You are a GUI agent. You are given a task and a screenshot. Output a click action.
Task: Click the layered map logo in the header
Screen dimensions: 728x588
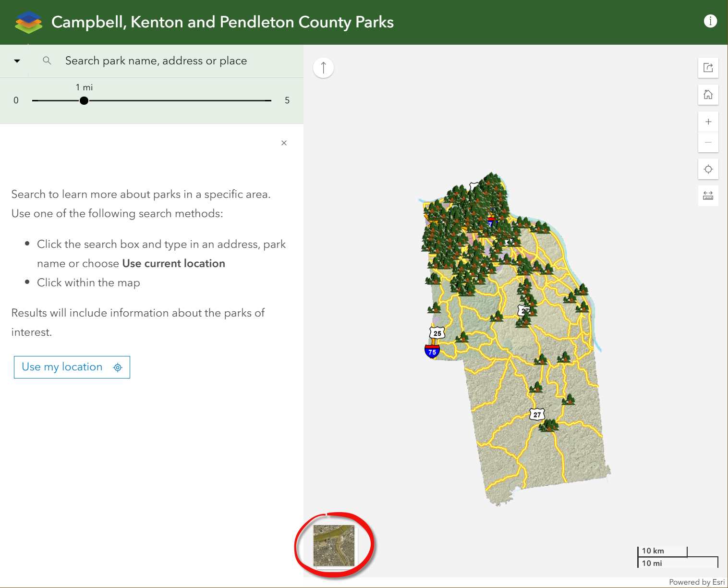coord(28,22)
